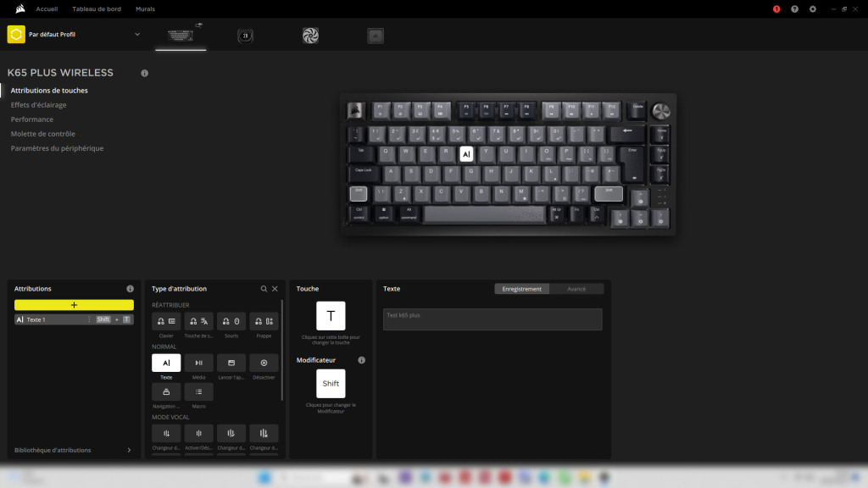Click the text field containing Test k65 plus
The image size is (868, 488).
click(x=492, y=319)
